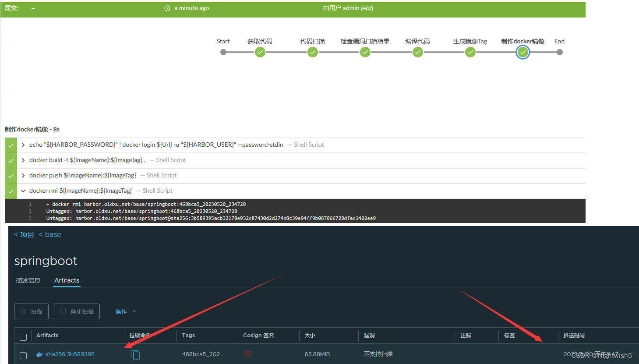The image size is (639, 364).
Task: Click the 推送时间 column header
Action: (x=574, y=336)
